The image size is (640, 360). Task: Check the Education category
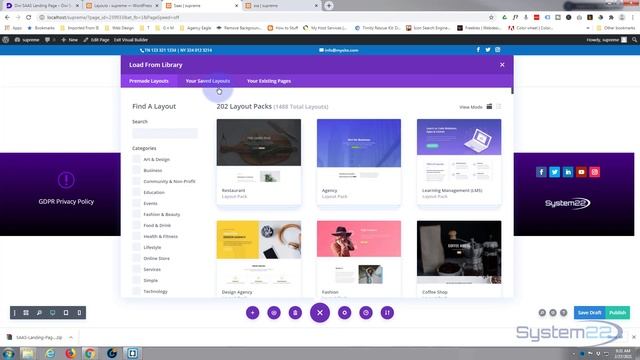[x=136, y=192]
